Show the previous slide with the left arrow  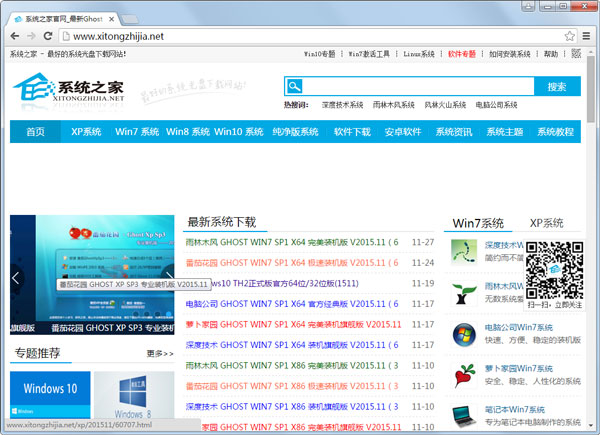pos(16,278)
